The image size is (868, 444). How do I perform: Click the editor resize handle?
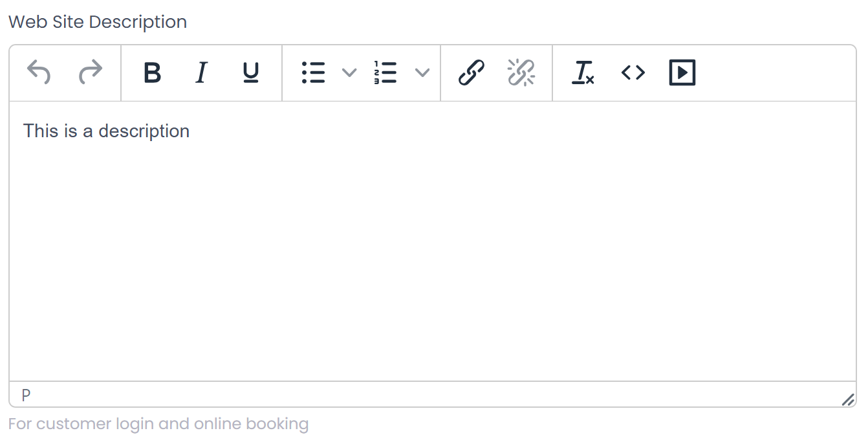point(848,399)
